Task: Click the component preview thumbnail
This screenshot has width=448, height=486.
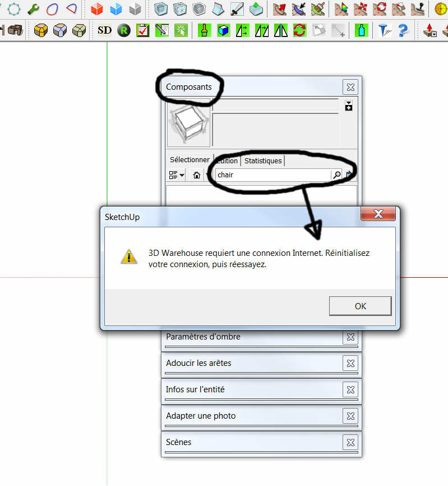Action: click(188, 123)
